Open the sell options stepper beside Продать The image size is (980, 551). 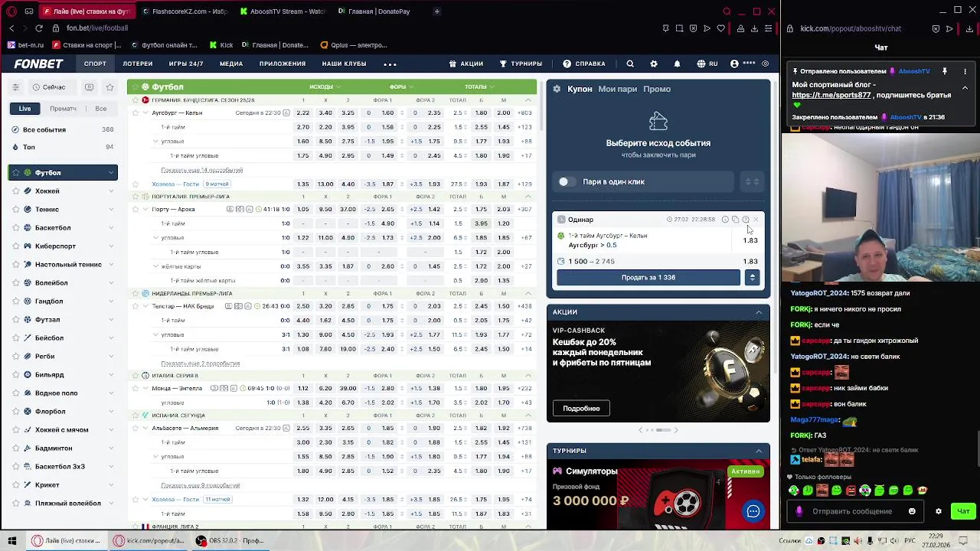click(753, 277)
